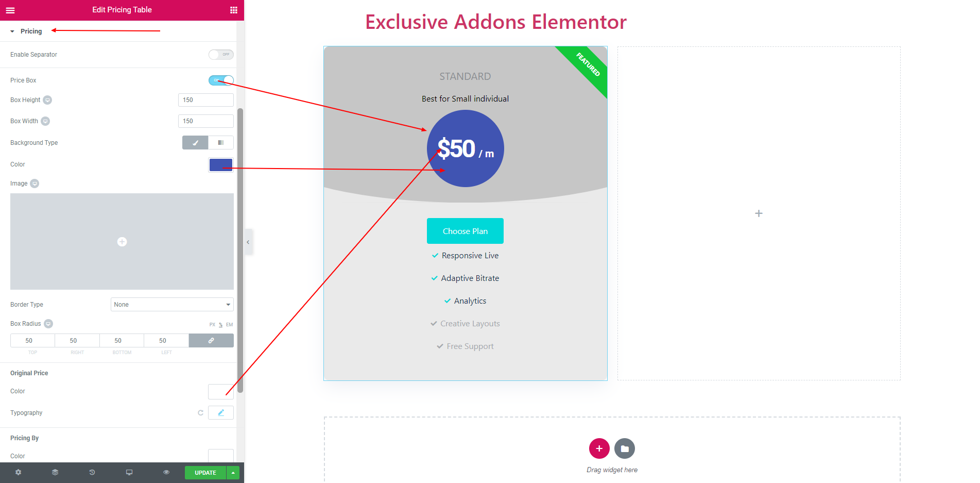Screen dimensions: 980x483
Task: Toggle the Enable Separator switch
Action: pos(221,55)
